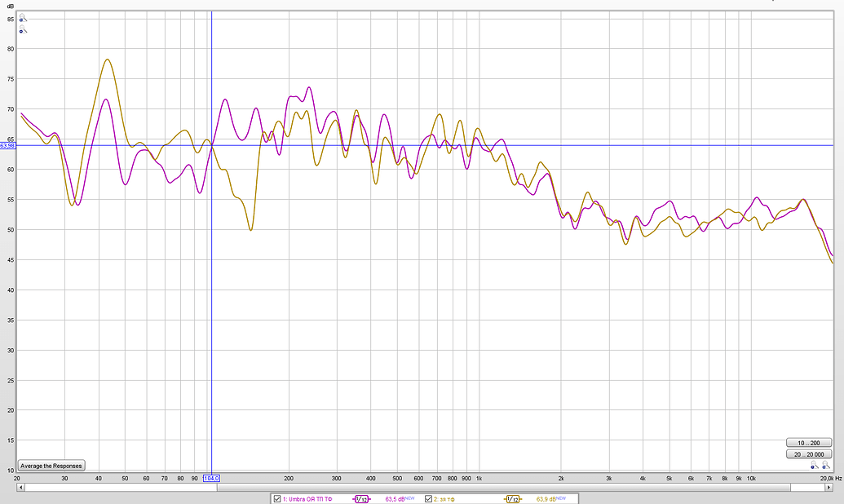
Task: Click the horizontal scrollbar thumb below the graph
Action: tap(408, 487)
